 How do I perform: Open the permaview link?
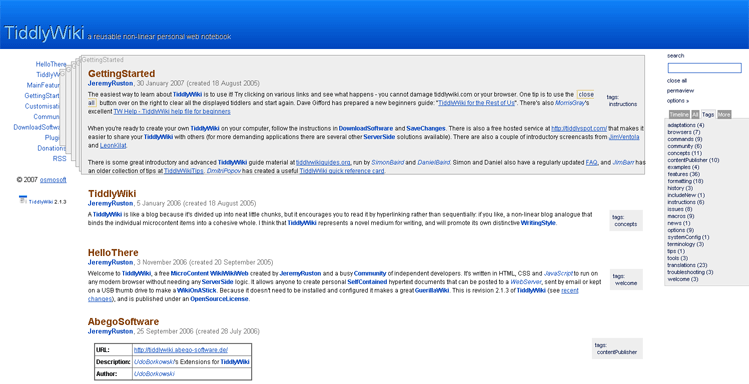point(680,91)
